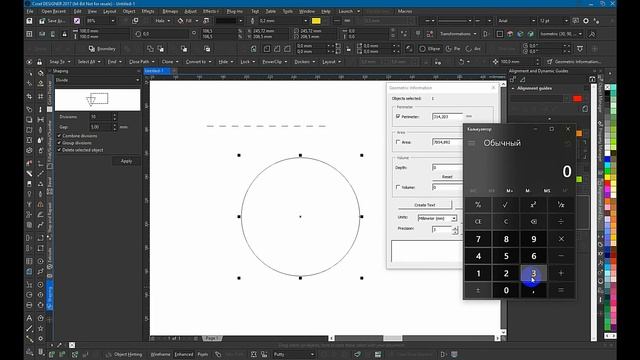The width and height of the screenshot is (640, 360).
Task: Click the calculator x squared key
Action: pos(533,204)
